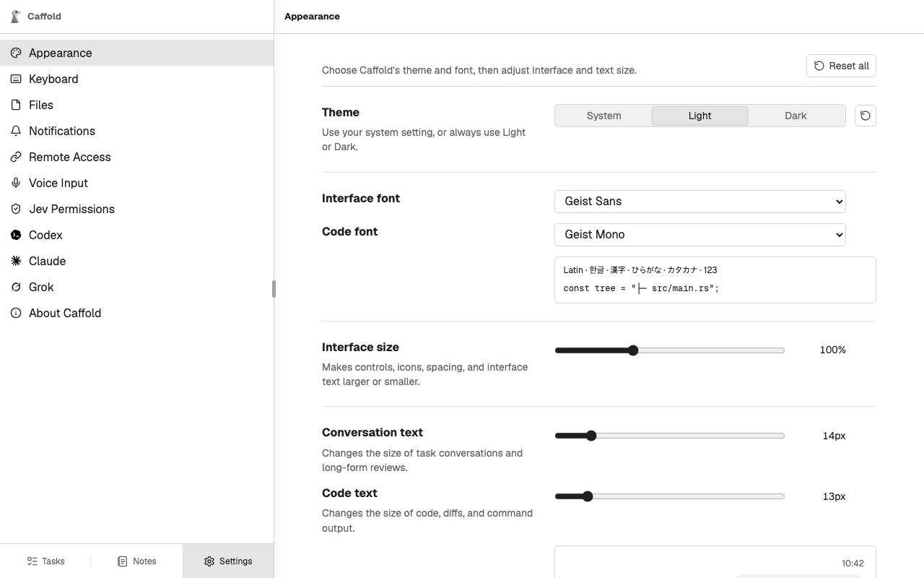Click the About Caffold info icon
The width and height of the screenshot is (924, 578).
pyautogui.click(x=16, y=313)
